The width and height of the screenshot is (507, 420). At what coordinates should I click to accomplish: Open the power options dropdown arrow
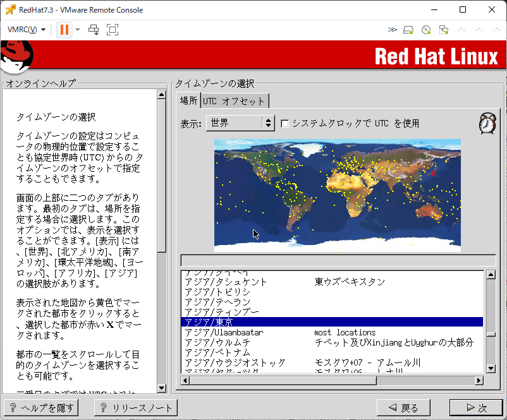[x=78, y=30]
